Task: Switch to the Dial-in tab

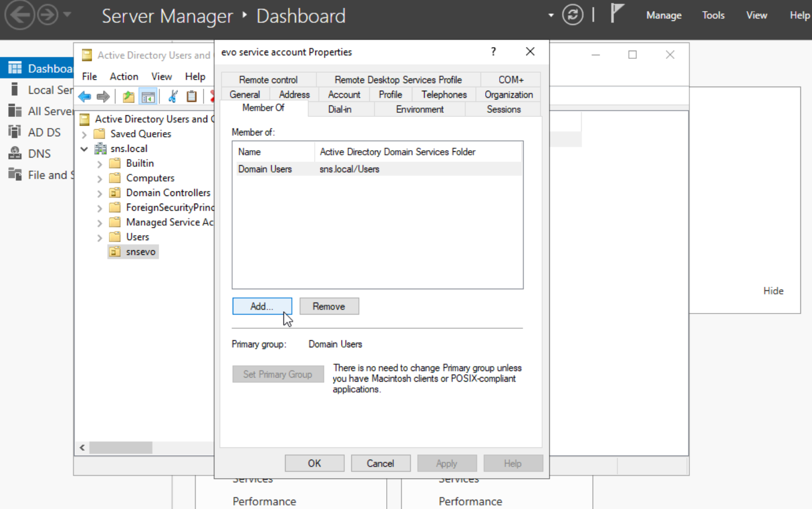Action: (340, 109)
